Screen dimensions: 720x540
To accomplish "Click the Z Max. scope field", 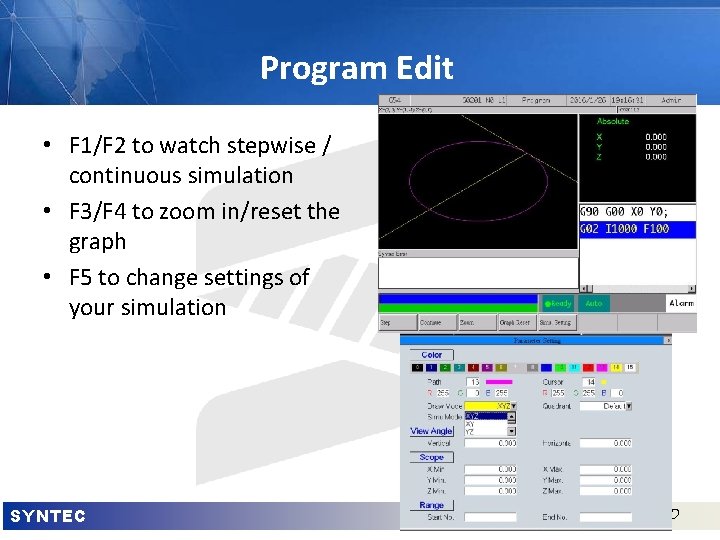I will pyautogui.click(x=606, y=491).
